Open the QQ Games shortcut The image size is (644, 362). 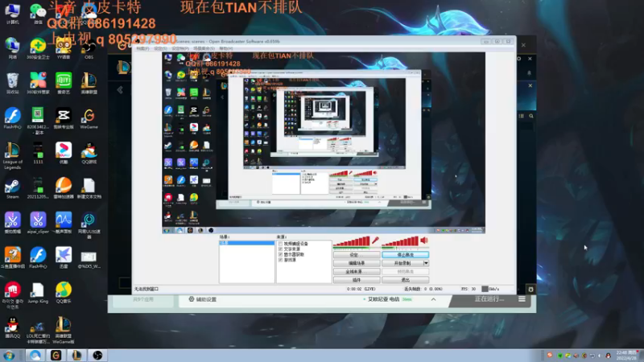coord(89,153)
